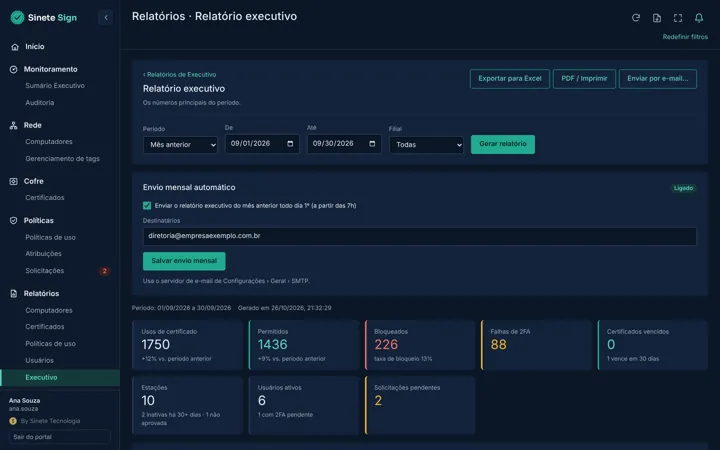Open Solicitações in the sidebar
720x450 pixels.
click(45, 271)
